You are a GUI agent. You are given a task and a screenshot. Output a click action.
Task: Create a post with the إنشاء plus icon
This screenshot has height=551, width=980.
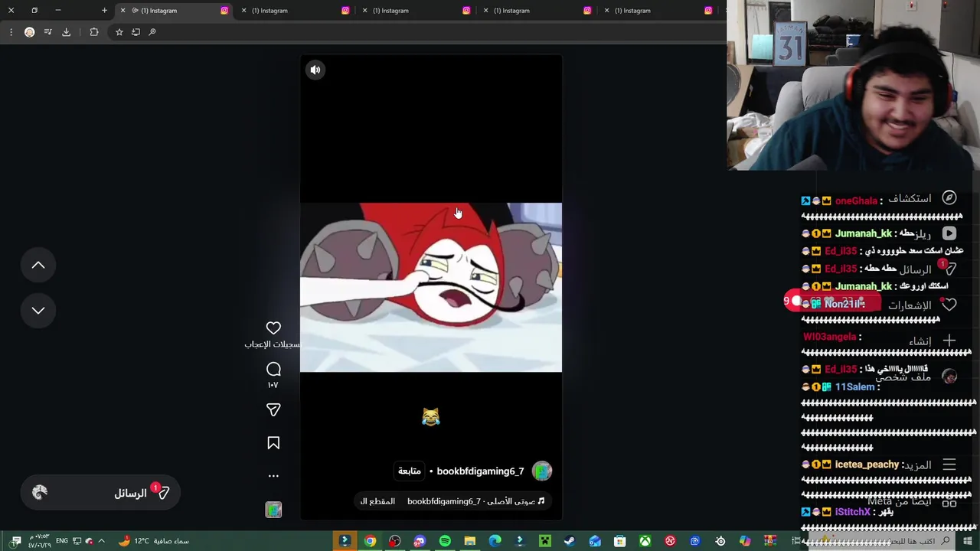pyautogui.click(x=949, y=341)
